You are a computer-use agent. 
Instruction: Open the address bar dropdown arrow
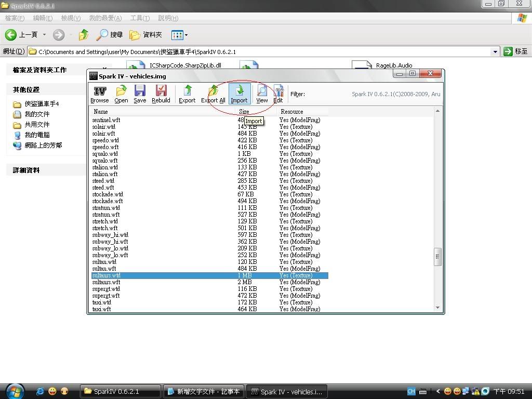tap(495, 51)
